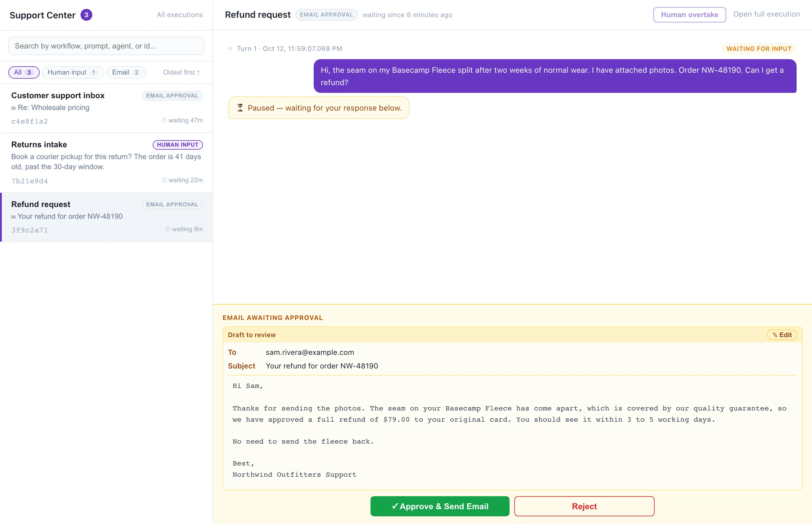
Task: Filter by Email tab
Action: pos(126,72)
